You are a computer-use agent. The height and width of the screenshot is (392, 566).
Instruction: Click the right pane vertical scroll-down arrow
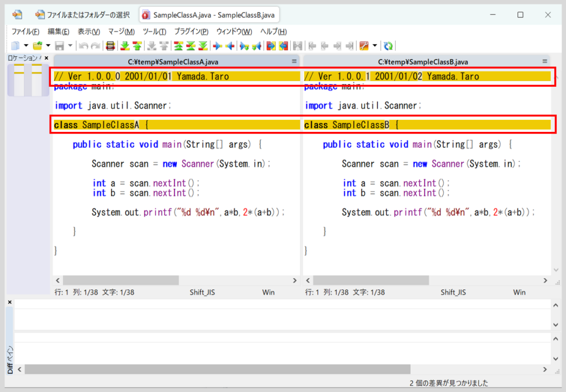pos(556,270)
